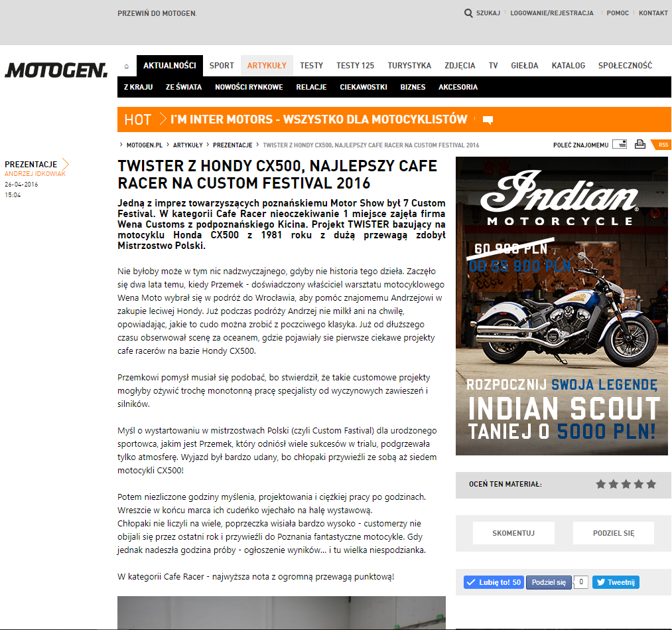Click the Tweetnij button
Viewport: 672px width, 630px height.
tap(616, 582)
